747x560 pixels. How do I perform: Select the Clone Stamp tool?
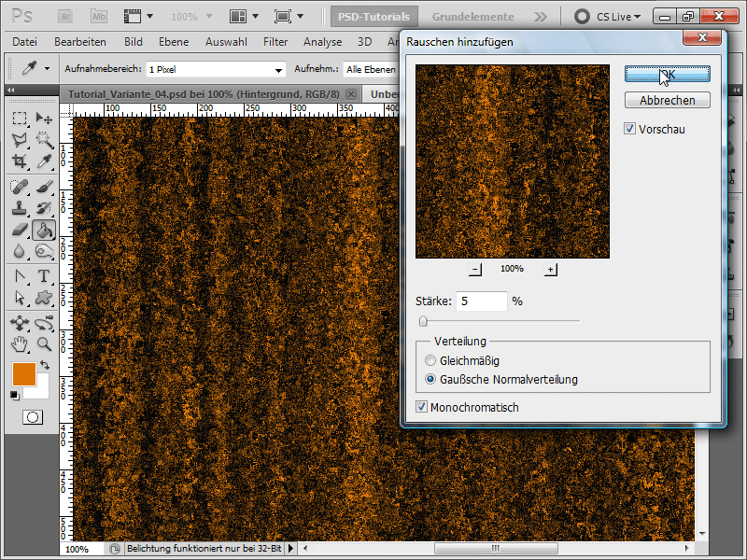pos(20,208)
